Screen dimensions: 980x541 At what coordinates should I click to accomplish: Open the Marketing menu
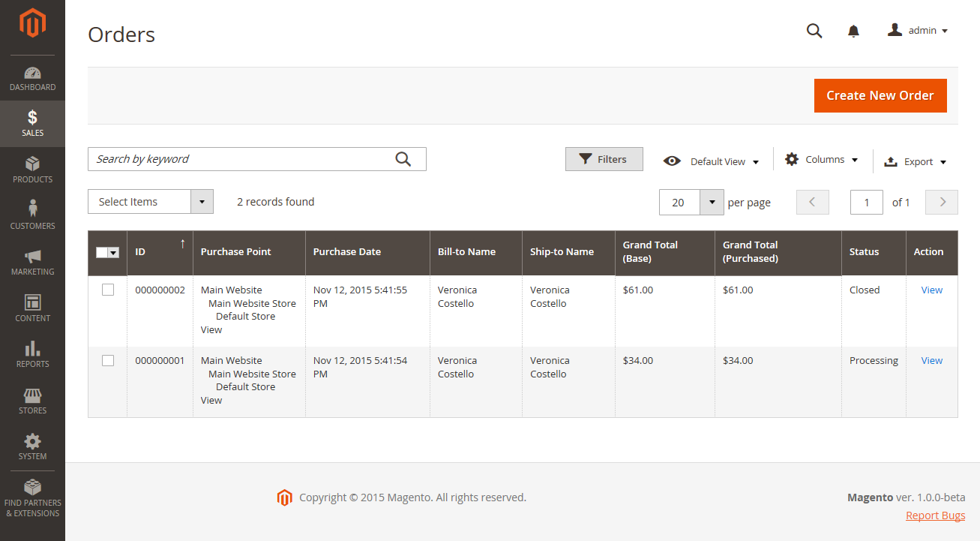(32, 263)
